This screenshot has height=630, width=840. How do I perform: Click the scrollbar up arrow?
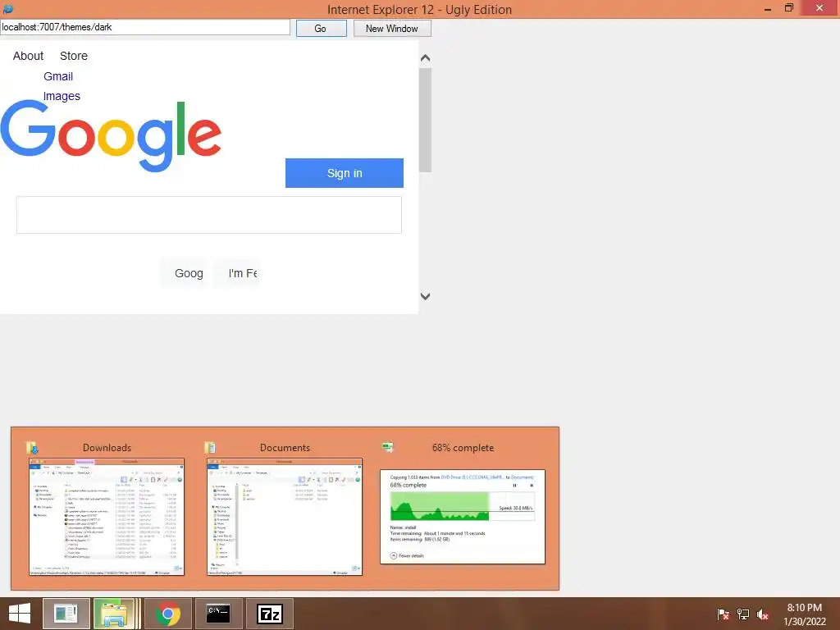click(426, 58)
